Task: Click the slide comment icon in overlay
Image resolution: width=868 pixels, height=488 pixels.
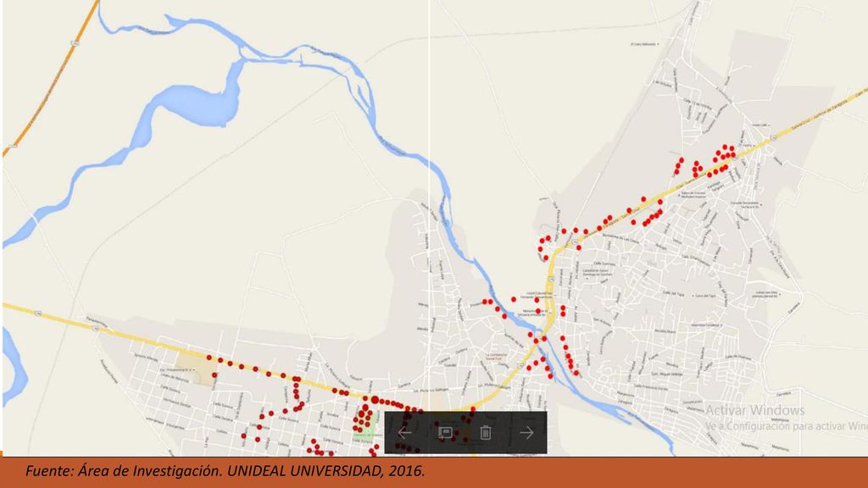Action: point(445,433)
